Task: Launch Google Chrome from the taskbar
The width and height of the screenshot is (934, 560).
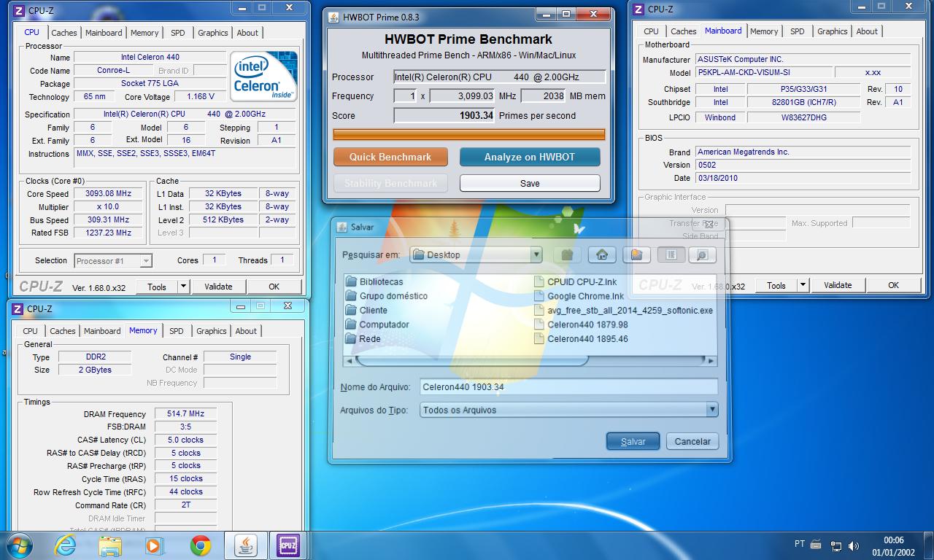Action: coord(201,545)
